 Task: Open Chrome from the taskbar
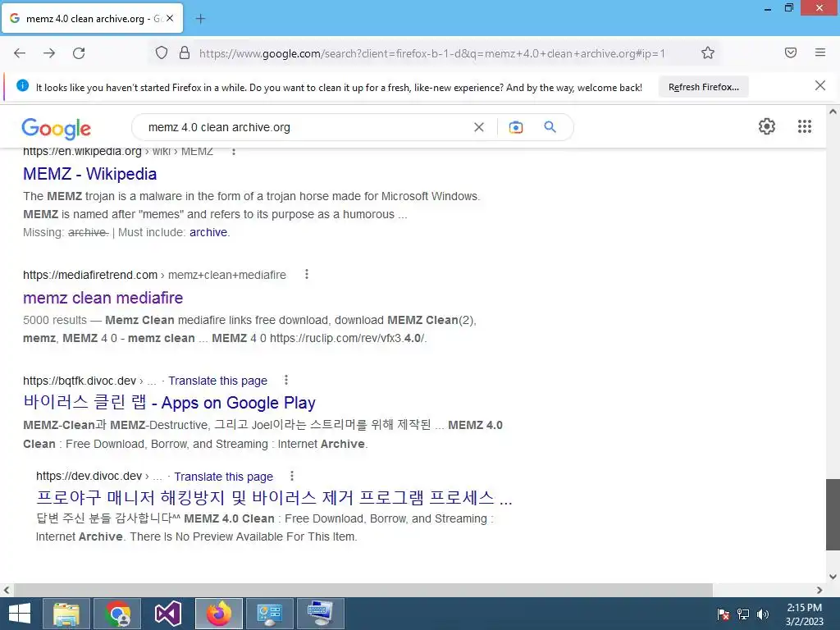pos(117,614)
